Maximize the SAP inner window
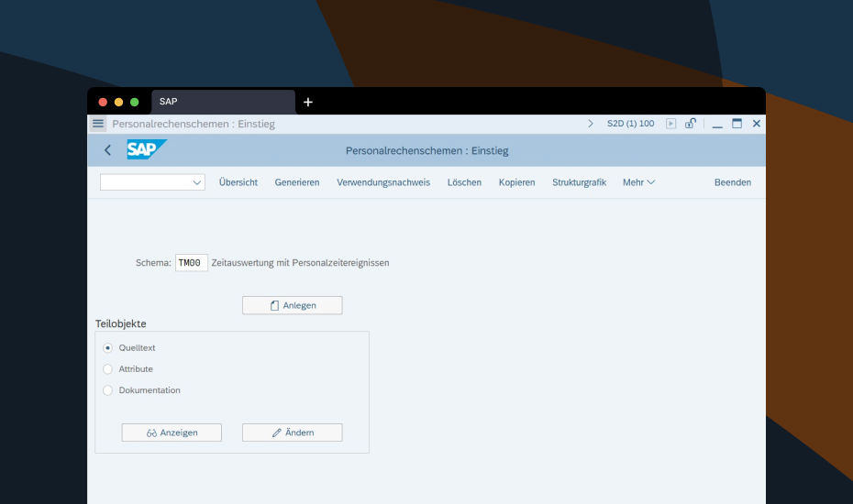This screenshot has width=853, height=504. [737, 124]
